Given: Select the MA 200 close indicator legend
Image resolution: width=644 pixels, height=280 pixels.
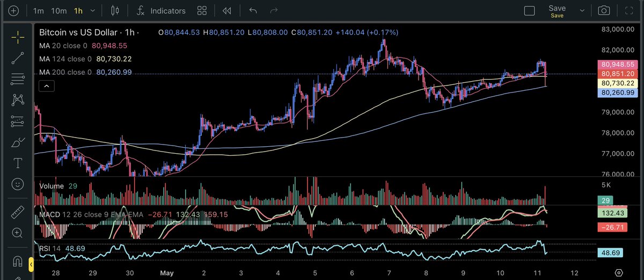Looking at the screenshot, I should (x=65, y=72).
